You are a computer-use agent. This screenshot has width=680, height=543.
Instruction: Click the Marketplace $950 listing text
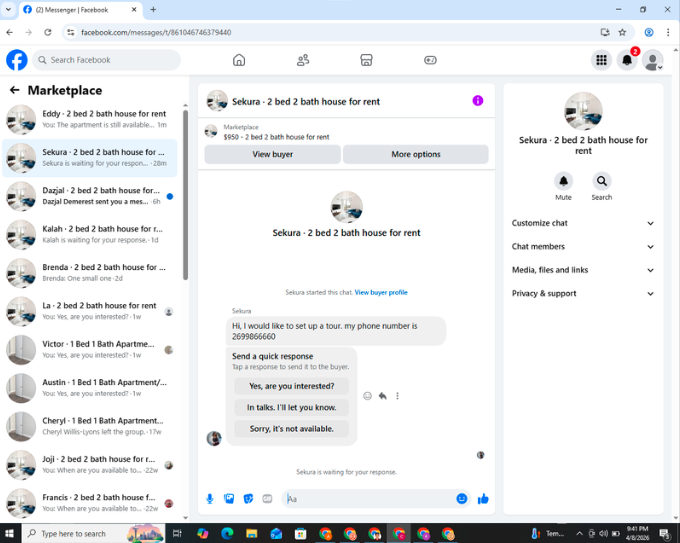click(x=276, y=137)
